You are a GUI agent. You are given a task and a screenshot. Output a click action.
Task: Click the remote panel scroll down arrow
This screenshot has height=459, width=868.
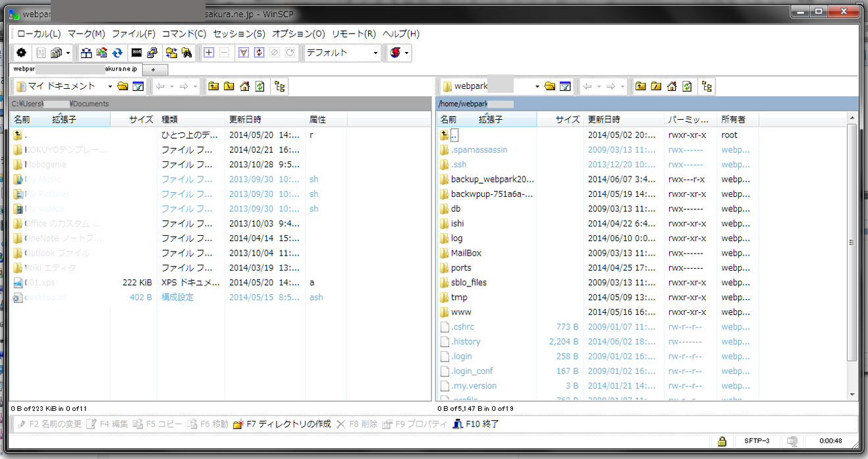coord(852,394)
